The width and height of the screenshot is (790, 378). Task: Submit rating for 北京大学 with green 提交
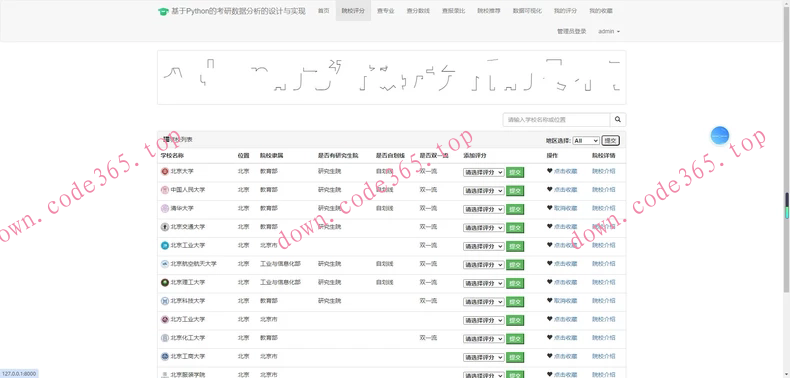[515, 172]
